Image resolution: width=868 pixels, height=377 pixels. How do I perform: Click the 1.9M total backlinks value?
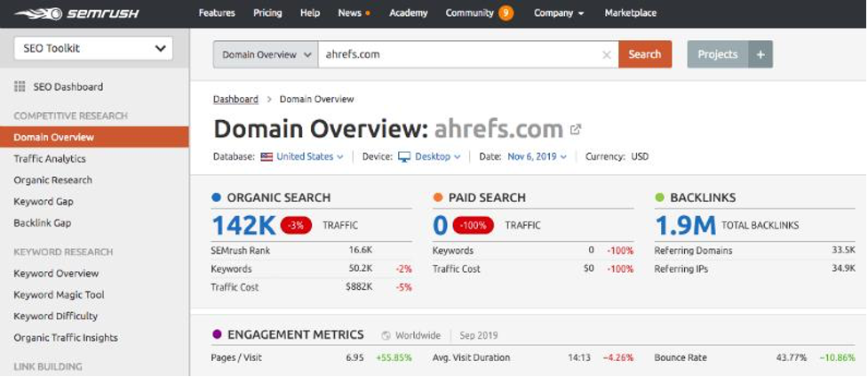[684, 226]
